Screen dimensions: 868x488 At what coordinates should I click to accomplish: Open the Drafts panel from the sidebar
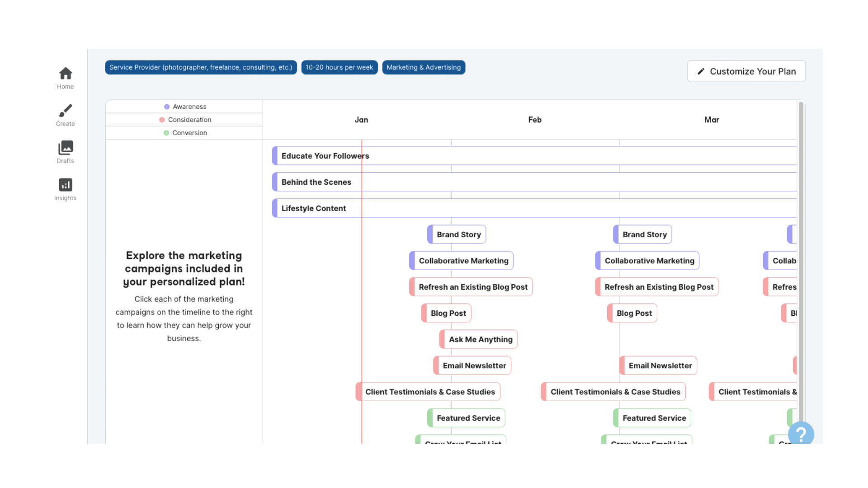[x=65, y=151]
